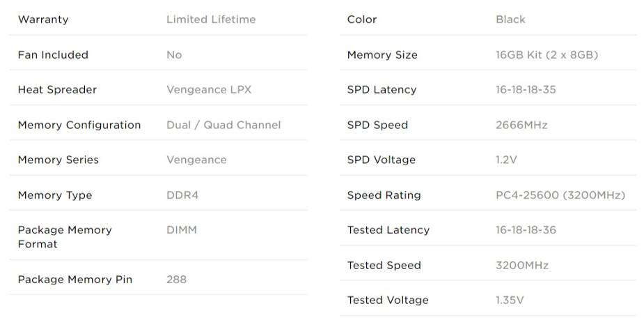644x327 pixels.
Task: Click the SPD Voltage 1.2V value
Action: (506, 160)
